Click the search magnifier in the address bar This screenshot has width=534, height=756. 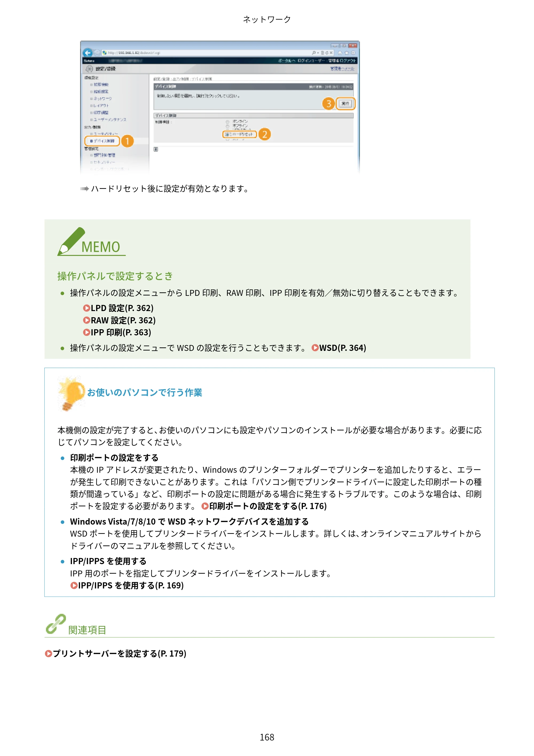(313, 53)
